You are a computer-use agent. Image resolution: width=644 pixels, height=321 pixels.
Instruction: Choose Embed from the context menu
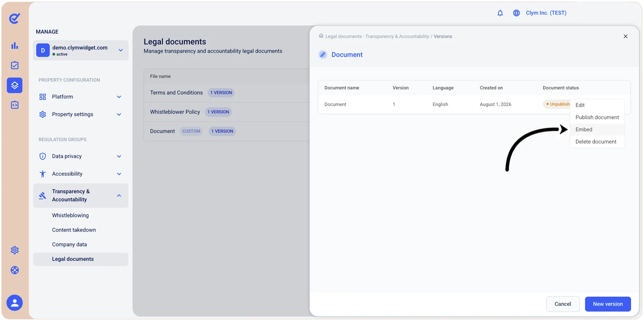(597, 129)
